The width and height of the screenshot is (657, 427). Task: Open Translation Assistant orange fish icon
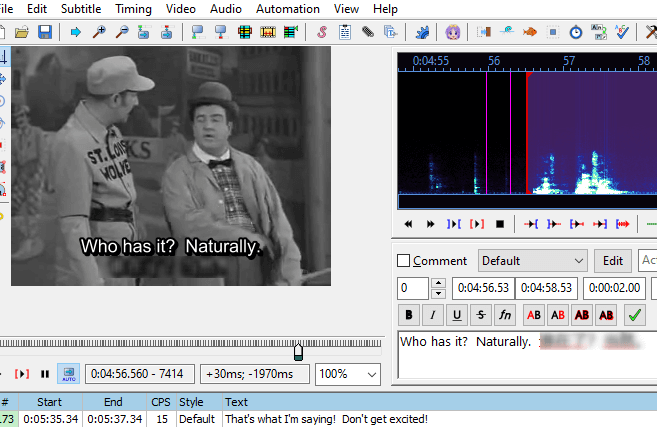[x=530, y=32]
